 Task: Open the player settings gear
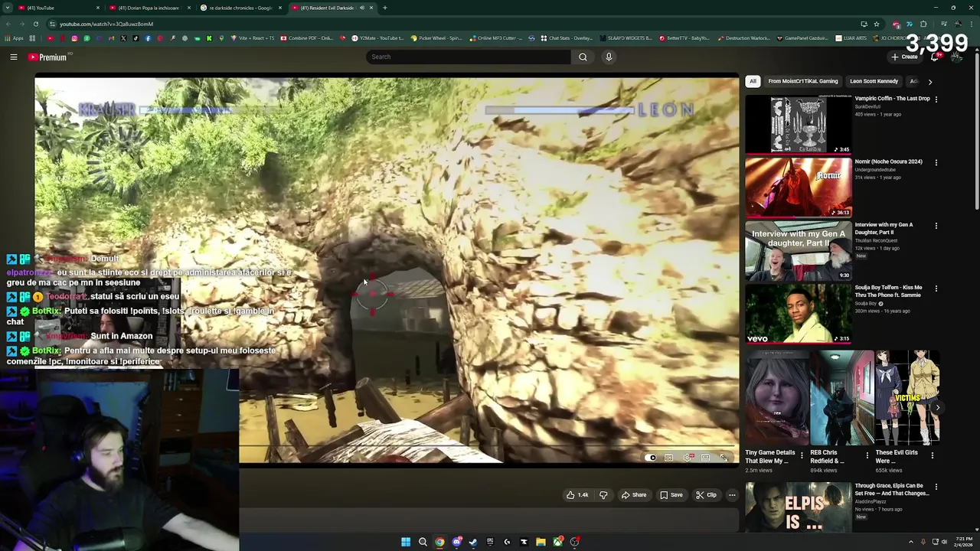688,458
